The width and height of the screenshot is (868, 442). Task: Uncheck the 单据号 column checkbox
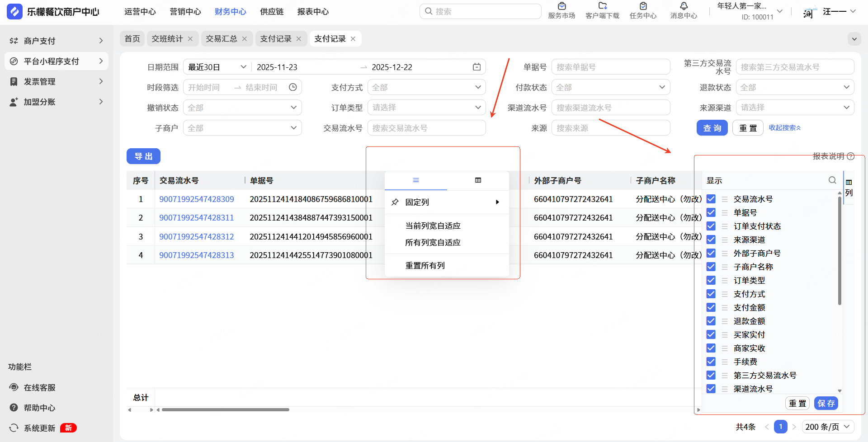tap(711, 212)
